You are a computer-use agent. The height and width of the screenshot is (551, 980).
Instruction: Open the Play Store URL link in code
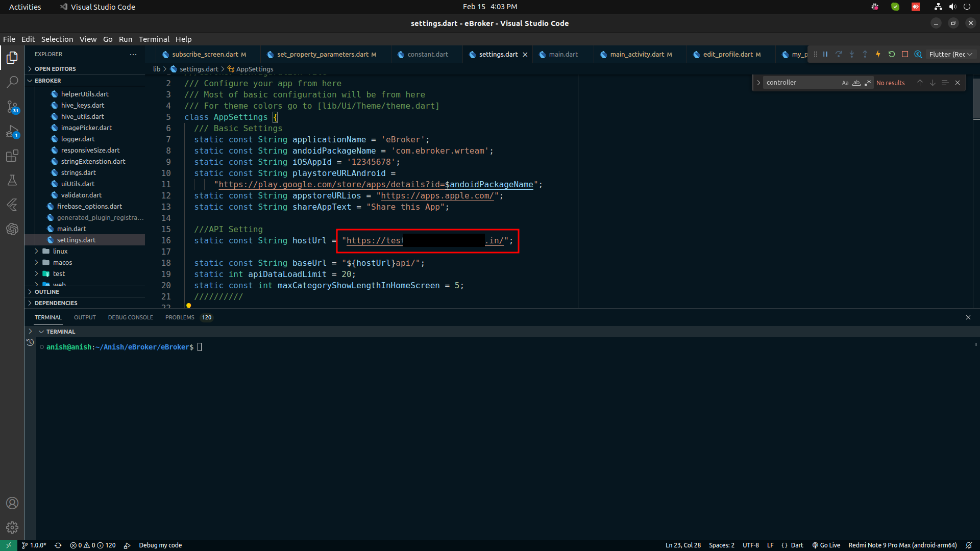[x=376, y=184]
